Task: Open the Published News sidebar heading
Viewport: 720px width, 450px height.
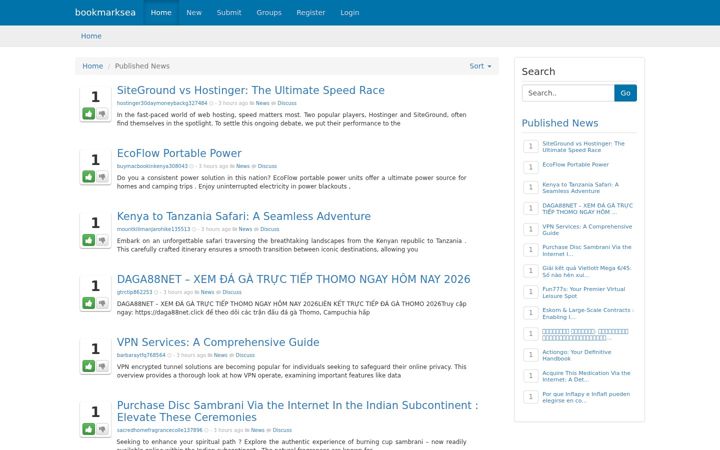Action: coord(560,123)
